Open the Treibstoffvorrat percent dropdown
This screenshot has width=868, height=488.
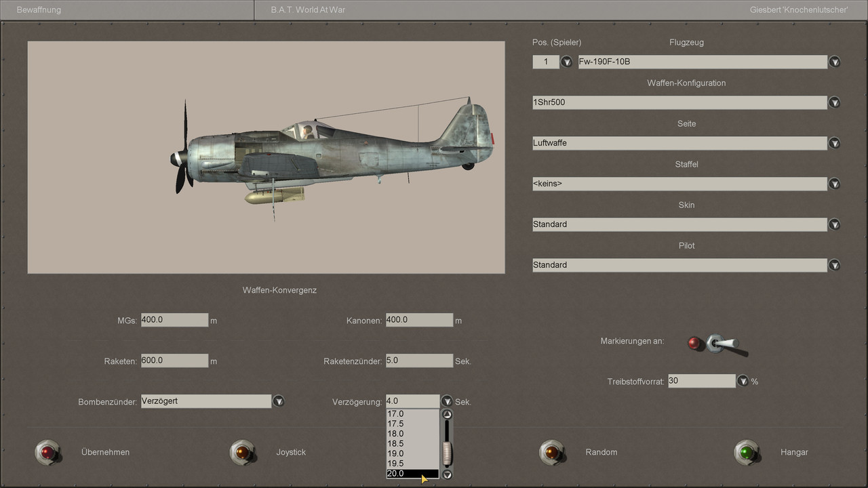(743, 381)
